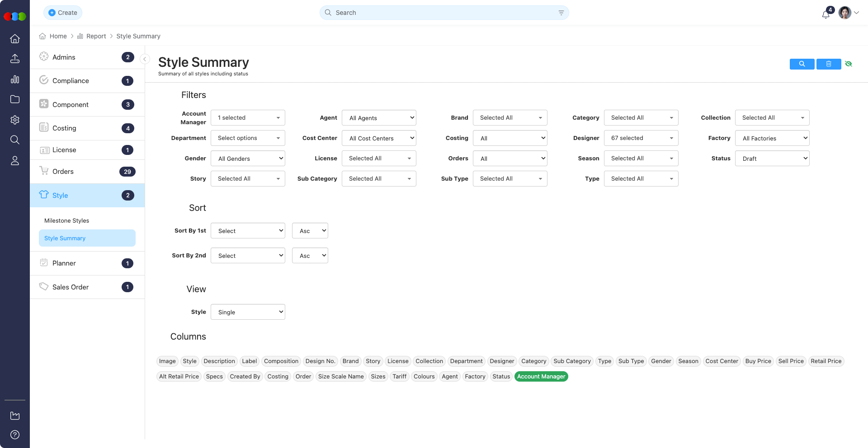Screen dimensions: 868x448
Task: Click into the Search input field
Action: [x=443, y=13]
